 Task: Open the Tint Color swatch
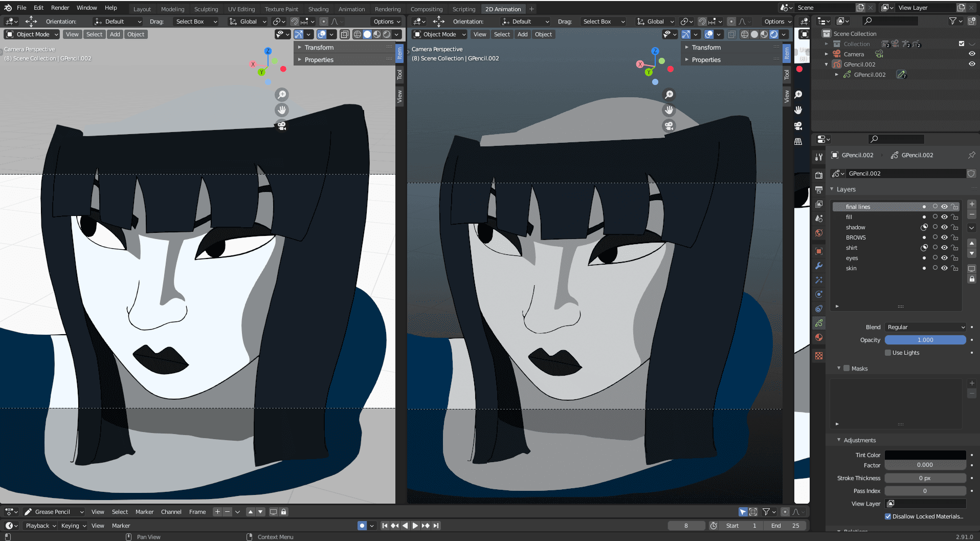pyautogui.click(x=925, y=455)
